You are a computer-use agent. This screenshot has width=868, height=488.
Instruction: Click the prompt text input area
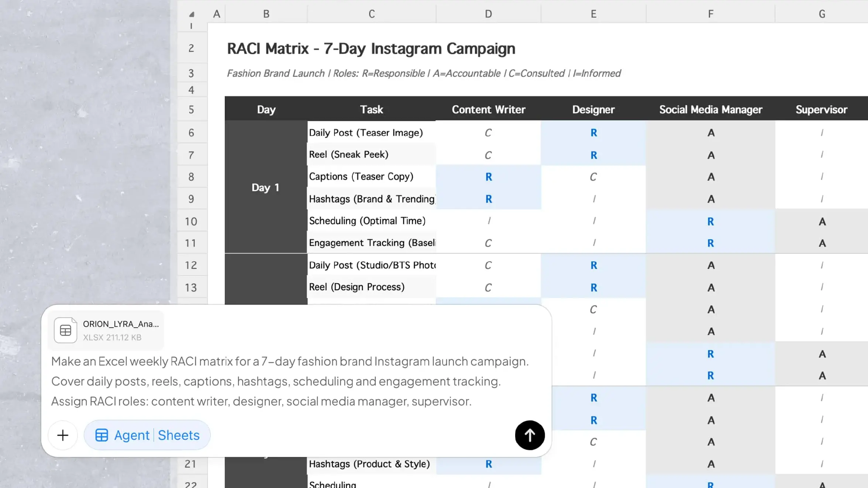point(291,381)
